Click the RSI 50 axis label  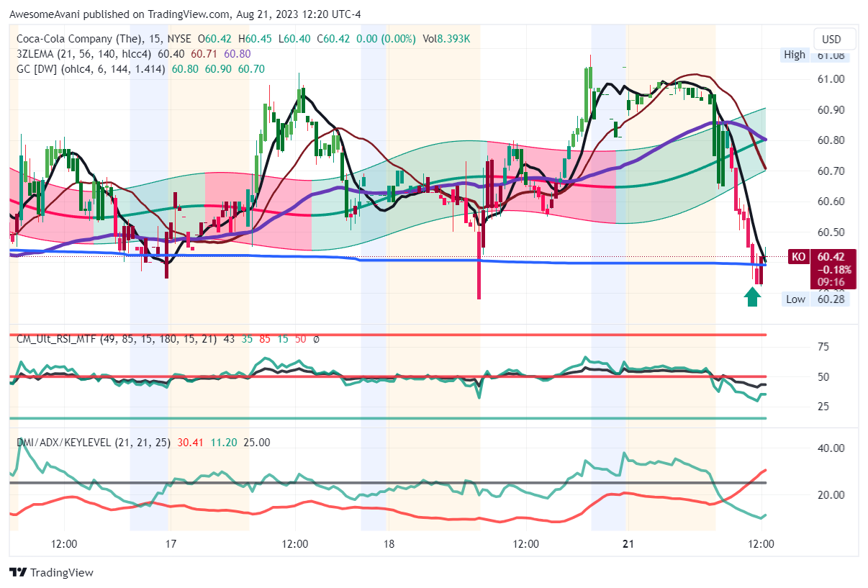823,376
